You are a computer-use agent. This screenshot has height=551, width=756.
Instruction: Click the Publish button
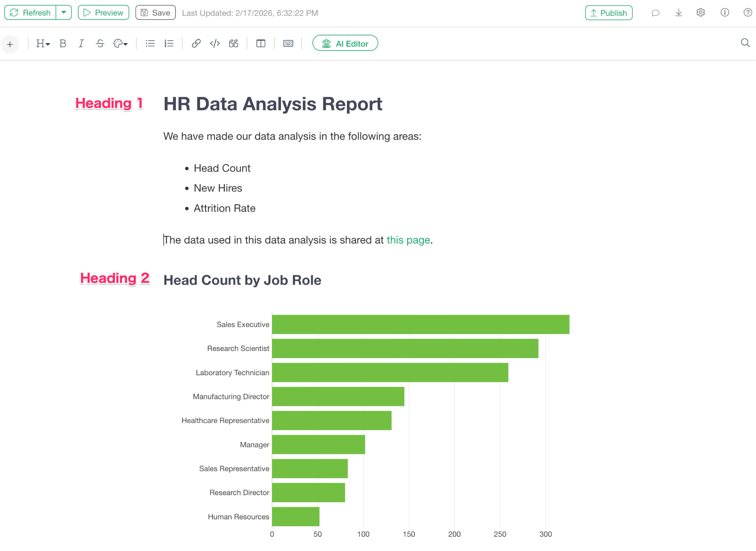point(608,13)
